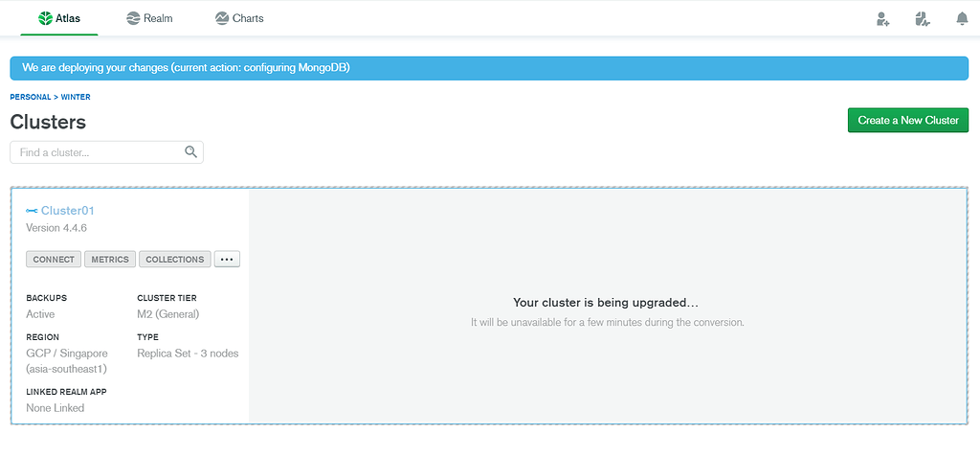The height and width of the screenshot is (457, 980).
Task: Click the 'Active' backups value
Action: pyautogui.click(x=40, y=314)
